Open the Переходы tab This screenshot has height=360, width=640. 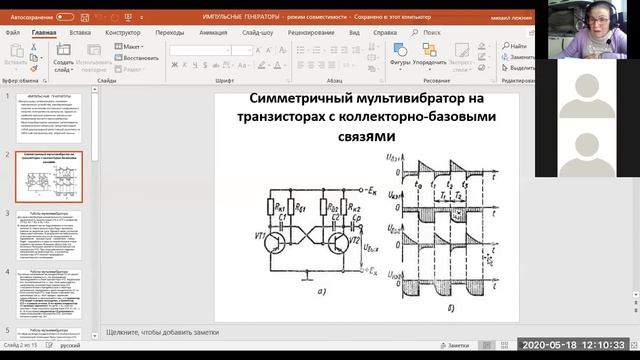point(170,32)
